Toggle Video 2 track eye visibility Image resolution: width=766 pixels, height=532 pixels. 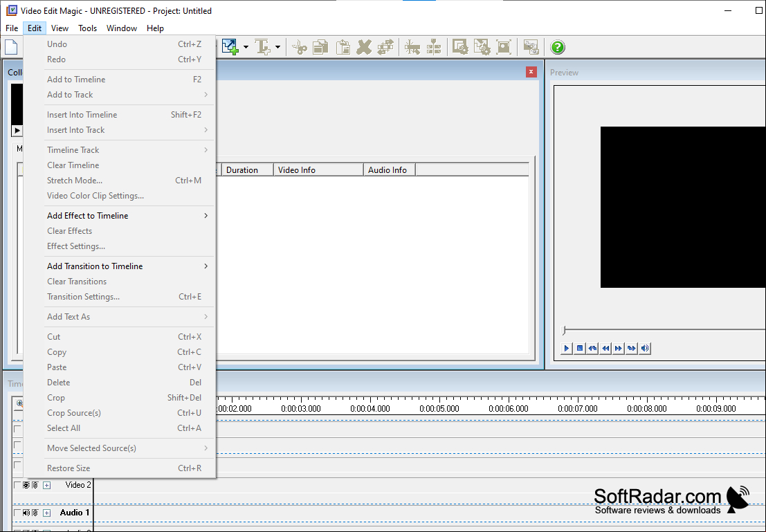tap(26, 485)
